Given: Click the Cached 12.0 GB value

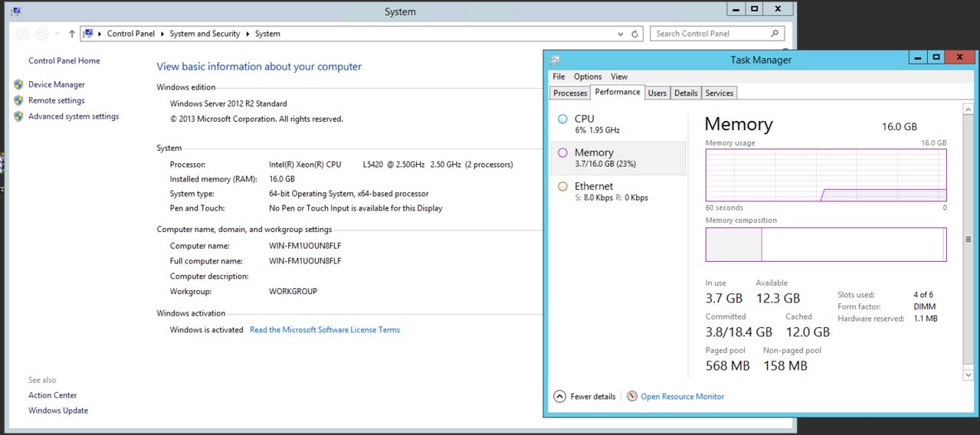Looking at the screenshot, I should pyautogui.click(x=808, y=332).
